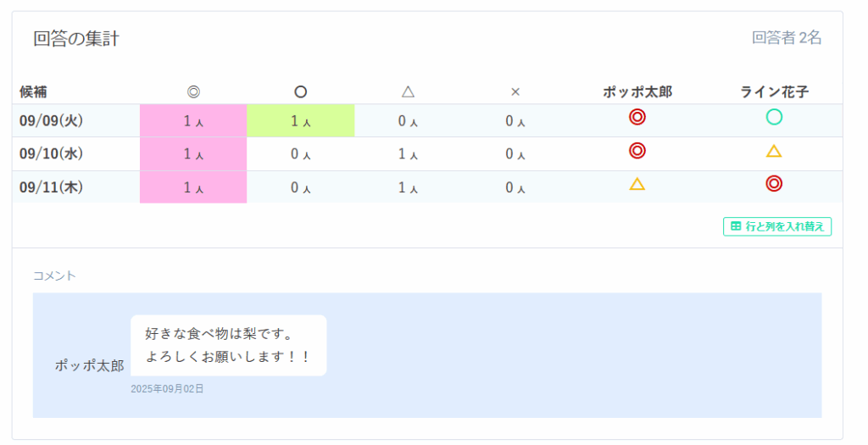The height and width of the screenshot is (445, 868).
Task: Click ポッポ太郎's double-circle icon for 09/09
Action: 637,118
